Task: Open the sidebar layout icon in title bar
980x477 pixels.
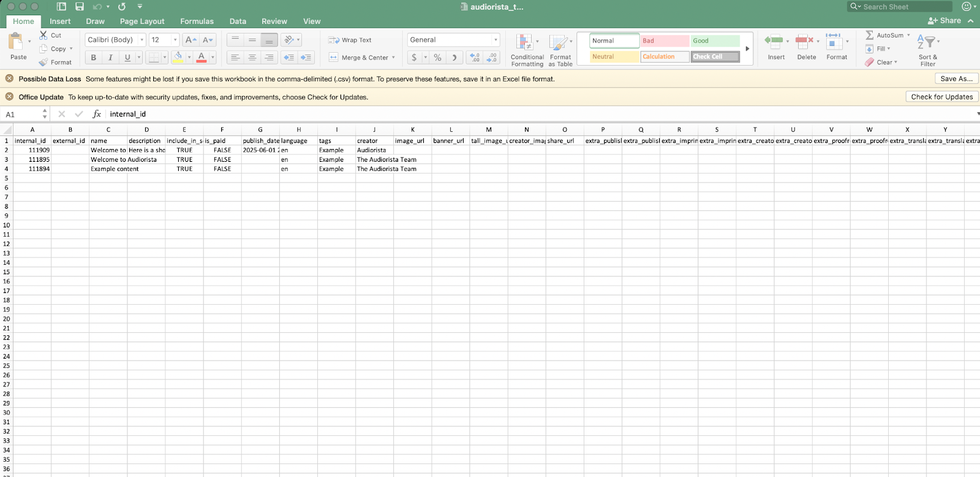Action: (x=61, y=7)
